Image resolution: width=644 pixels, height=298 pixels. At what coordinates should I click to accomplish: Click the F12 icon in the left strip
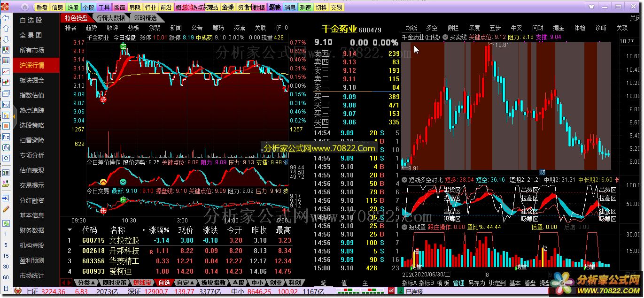click(x=6, y=137)
